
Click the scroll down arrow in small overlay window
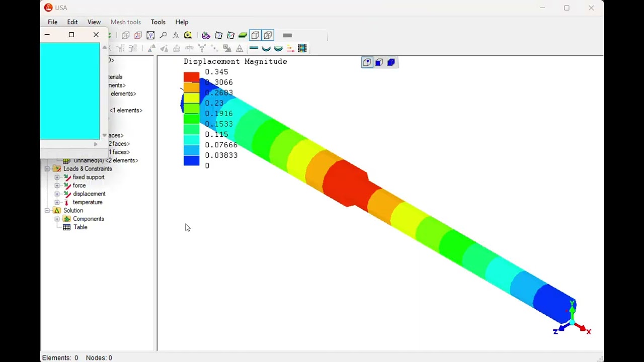pos(105,135)
